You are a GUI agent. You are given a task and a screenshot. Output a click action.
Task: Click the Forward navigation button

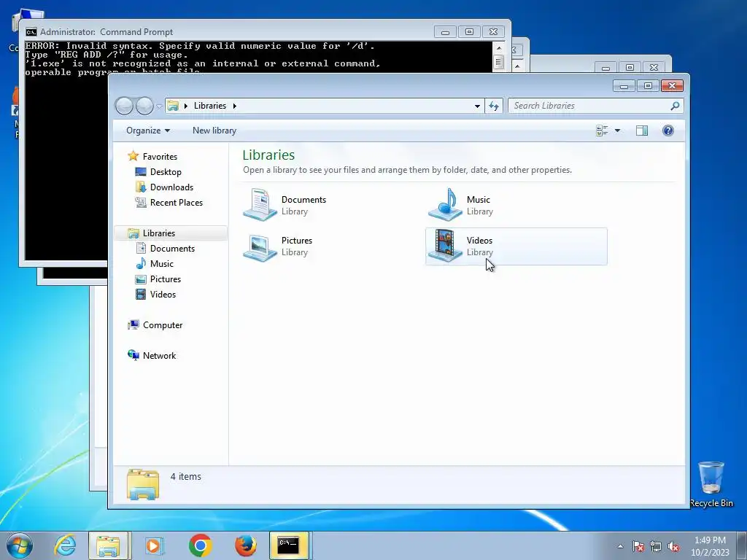coord(144,106)
